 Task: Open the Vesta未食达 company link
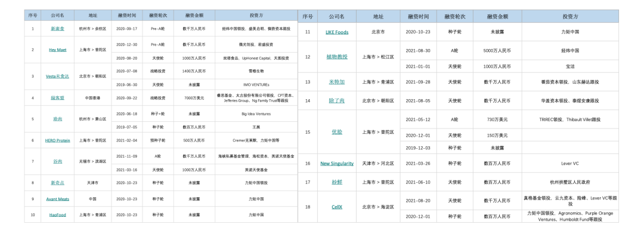point(57,76)
